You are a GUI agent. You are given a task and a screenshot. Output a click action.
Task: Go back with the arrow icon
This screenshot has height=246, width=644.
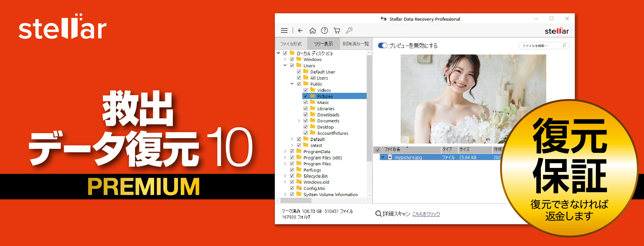[300, 31]
